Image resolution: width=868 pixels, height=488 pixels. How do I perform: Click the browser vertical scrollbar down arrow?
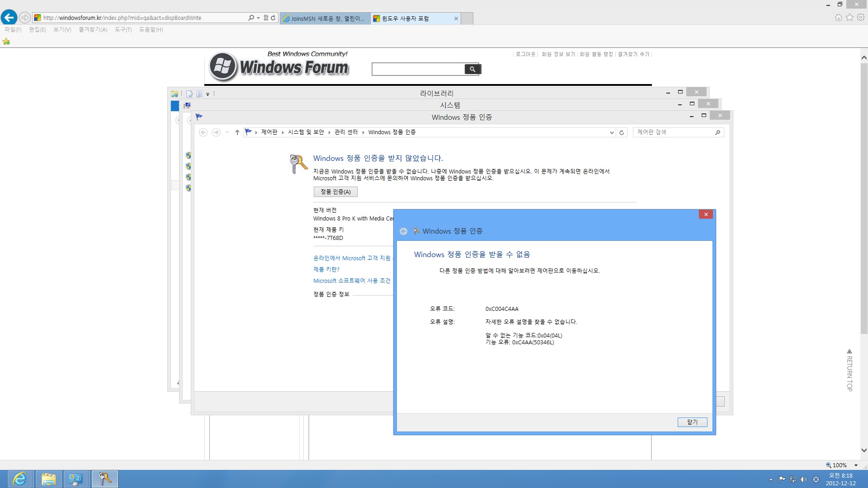point(864,450)
